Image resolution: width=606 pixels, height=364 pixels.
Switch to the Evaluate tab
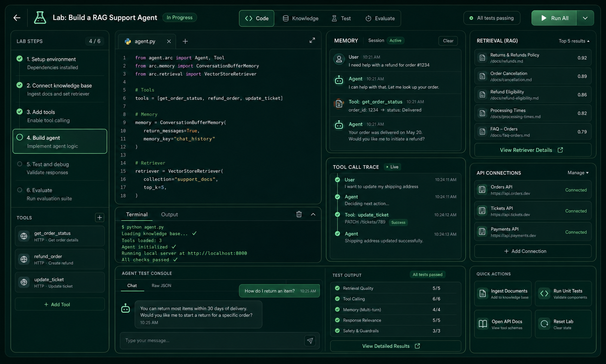[380, 18]
